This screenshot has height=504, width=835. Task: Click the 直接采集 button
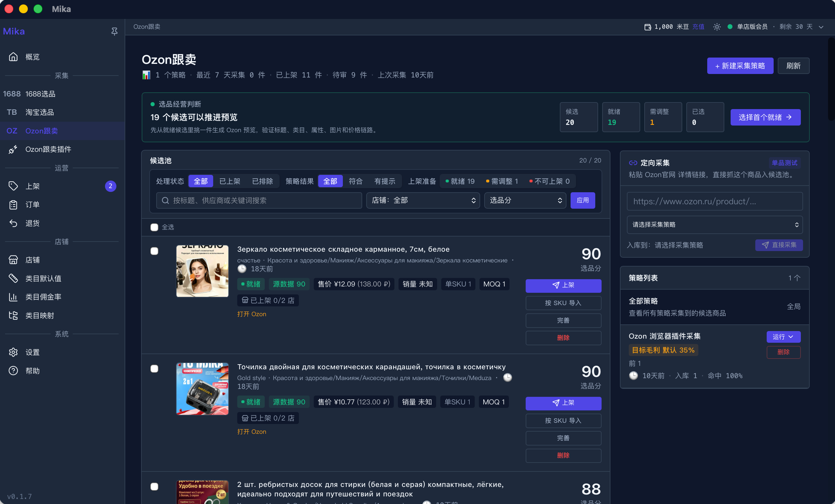click(779, 245)
